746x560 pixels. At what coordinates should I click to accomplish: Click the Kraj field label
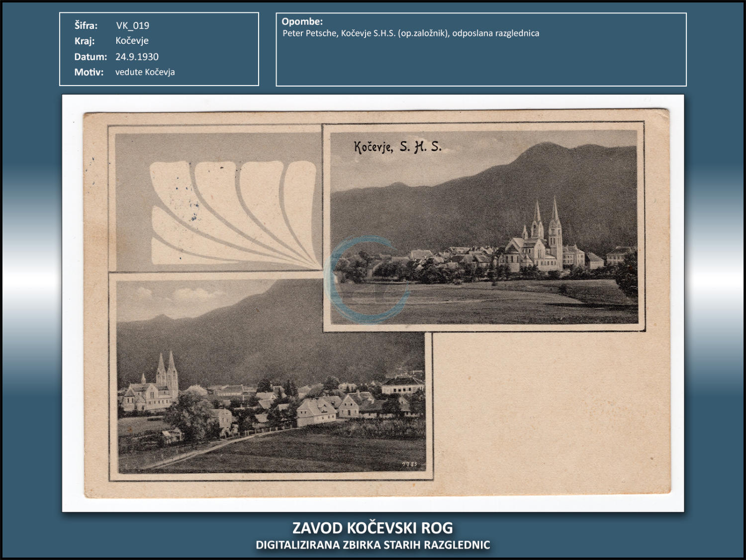pyautogui.click(x=84, y=41)
